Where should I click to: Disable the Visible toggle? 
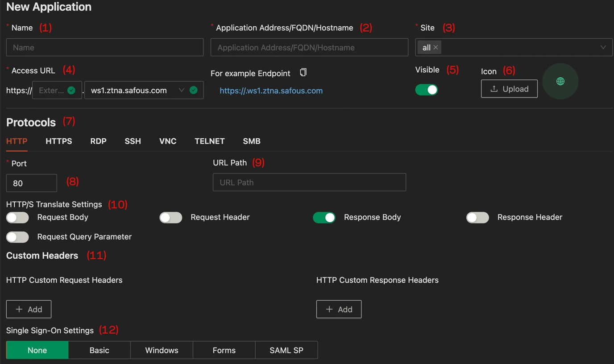426,89
